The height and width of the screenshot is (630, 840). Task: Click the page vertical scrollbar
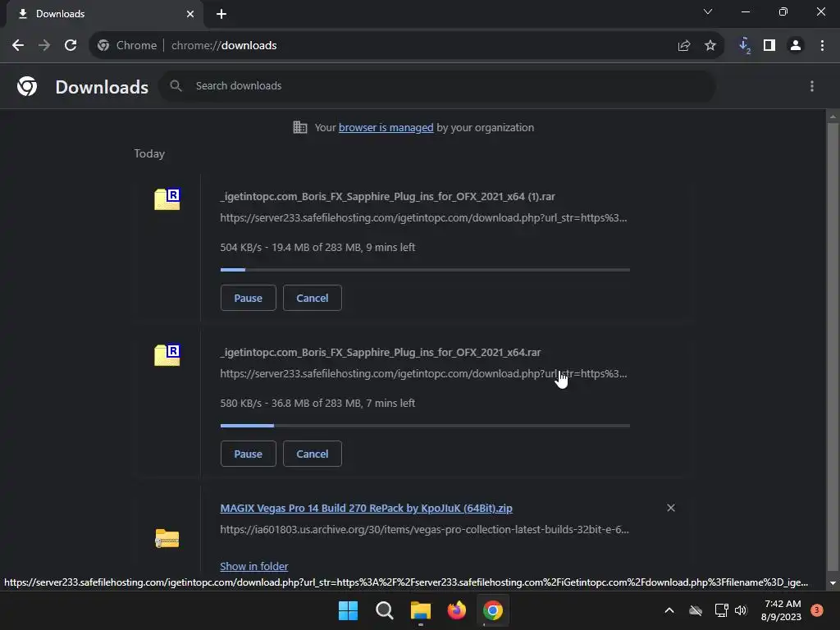(x=833, y=348)
